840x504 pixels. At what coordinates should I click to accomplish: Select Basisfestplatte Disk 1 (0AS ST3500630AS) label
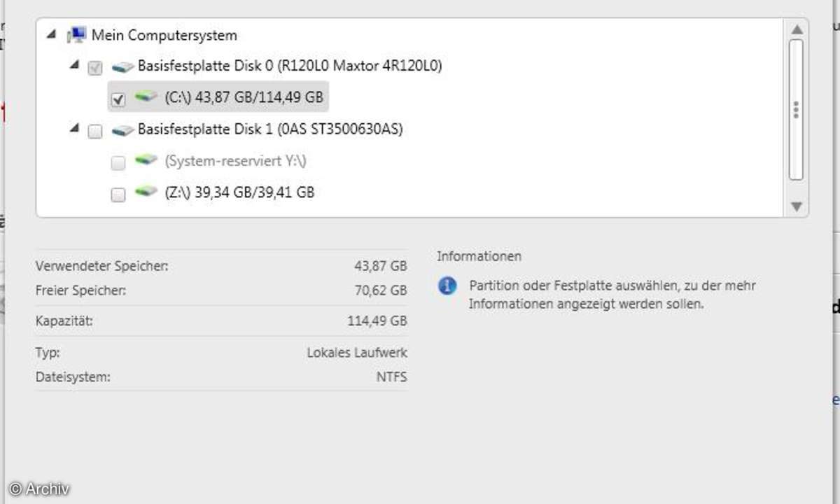269,129
